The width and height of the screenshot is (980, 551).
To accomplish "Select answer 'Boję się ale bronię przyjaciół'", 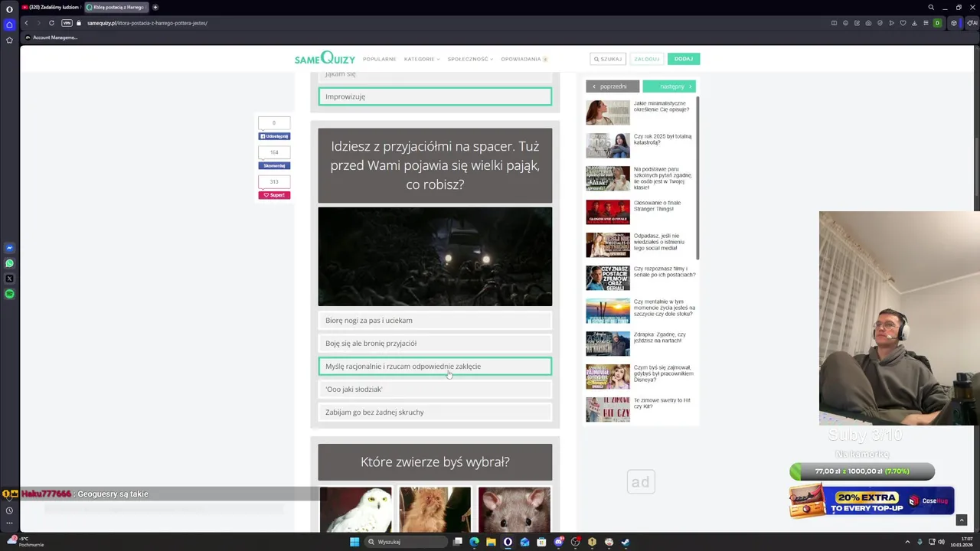I will [435, 344].
